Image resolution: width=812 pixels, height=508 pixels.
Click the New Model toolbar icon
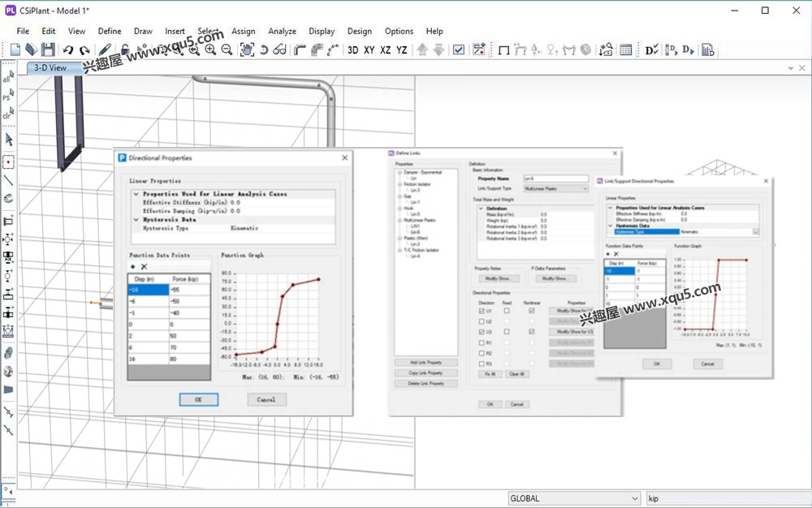[15, 50]
